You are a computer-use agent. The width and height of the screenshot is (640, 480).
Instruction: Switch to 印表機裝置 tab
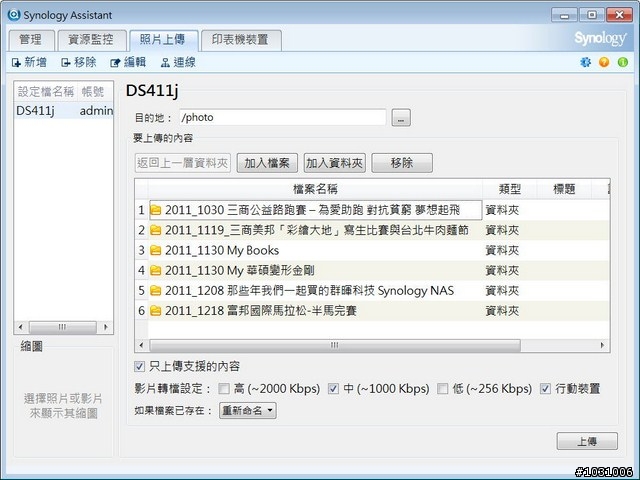coord(241,40)
